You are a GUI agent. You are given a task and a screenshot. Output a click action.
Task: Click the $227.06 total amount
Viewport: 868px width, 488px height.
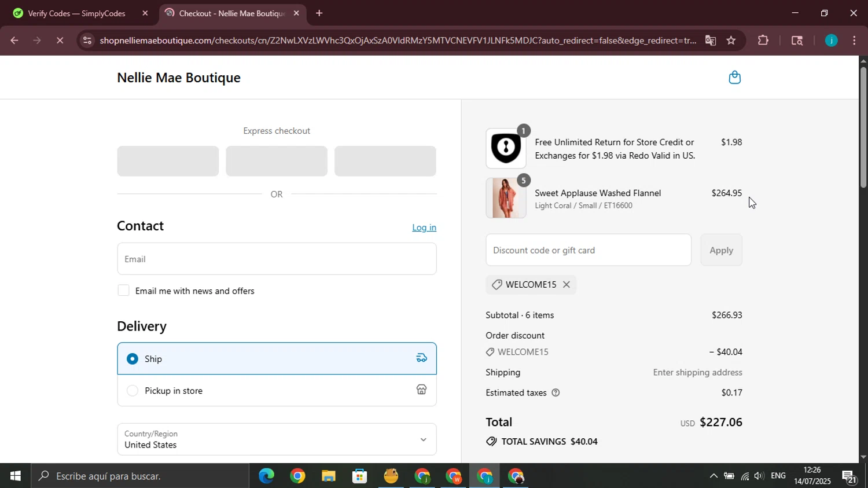point(721,422)
